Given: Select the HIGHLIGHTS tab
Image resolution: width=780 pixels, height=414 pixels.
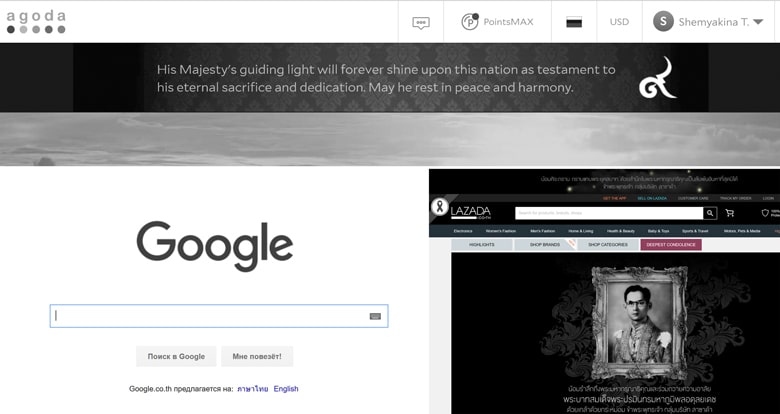Looking at the screenshot, I should (482, 245).
